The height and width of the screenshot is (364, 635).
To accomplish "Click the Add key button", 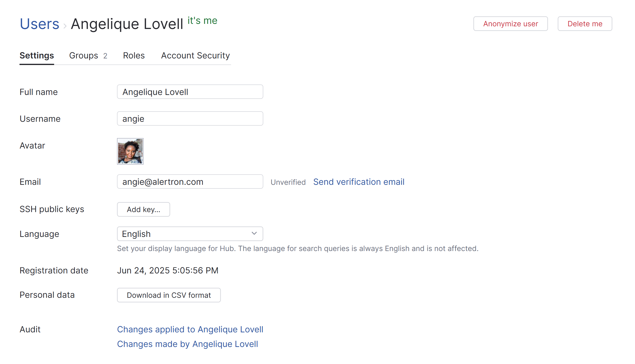I will click(x=143, y=209).
